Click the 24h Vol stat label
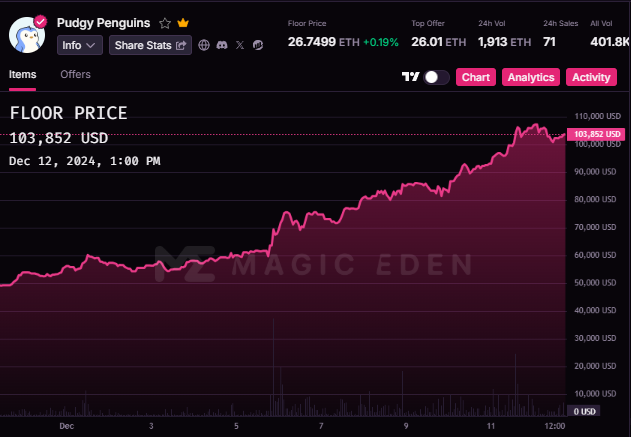 tap(492, 23)
